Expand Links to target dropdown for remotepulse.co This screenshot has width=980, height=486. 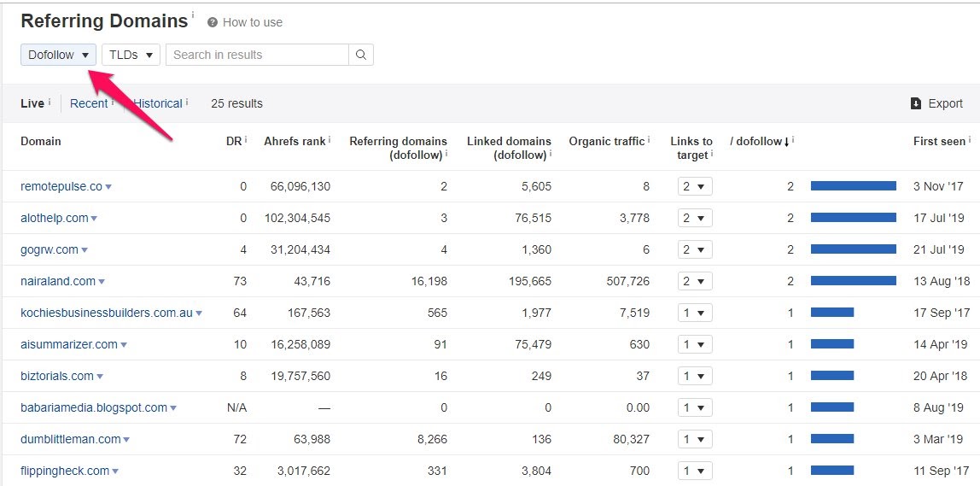tap(695, 186)
